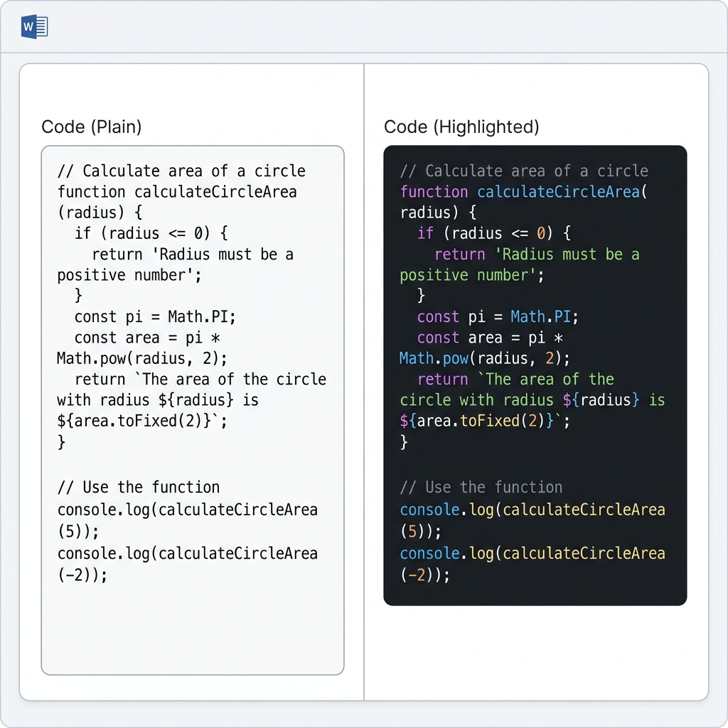Click "Math.pow(radius, 2);" in plain code
Screen dimensions: 728x728
pyautogui.click(x=142, y=358)
